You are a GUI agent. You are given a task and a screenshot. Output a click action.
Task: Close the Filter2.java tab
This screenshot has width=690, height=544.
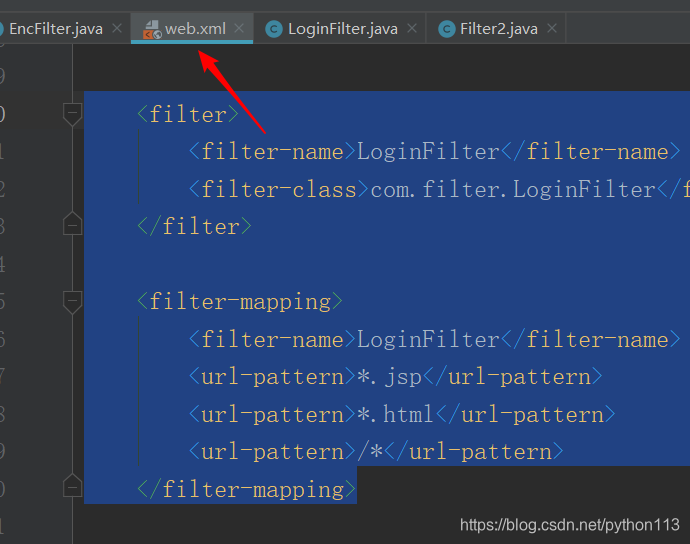tap(552, 29)
